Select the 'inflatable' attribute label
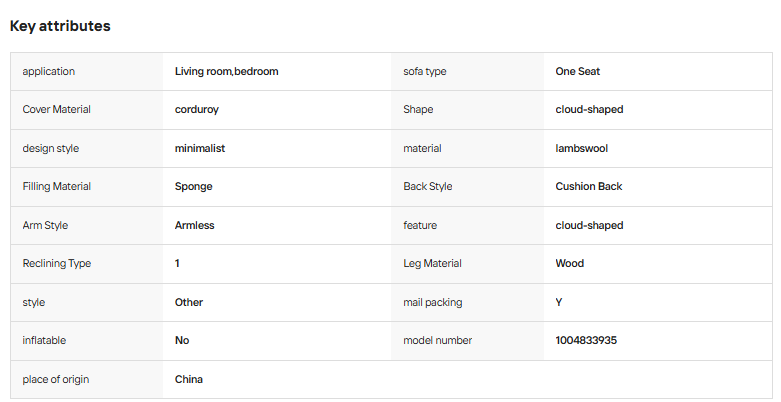This screenshot has width=781, height=402. (x=44, y=340)
